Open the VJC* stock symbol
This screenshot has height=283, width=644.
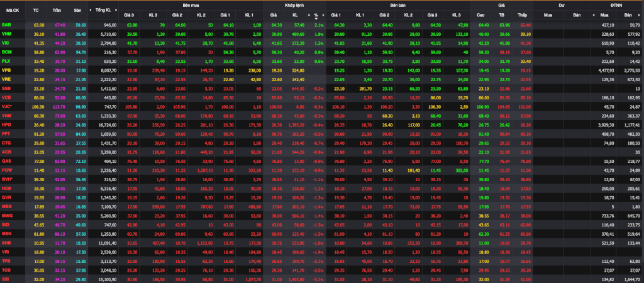(x=7, y=106)
